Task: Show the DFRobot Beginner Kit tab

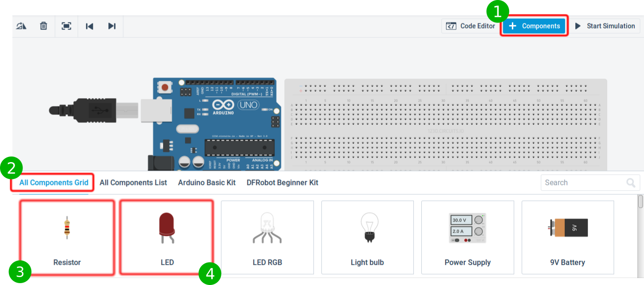Action: pos(282,183)
